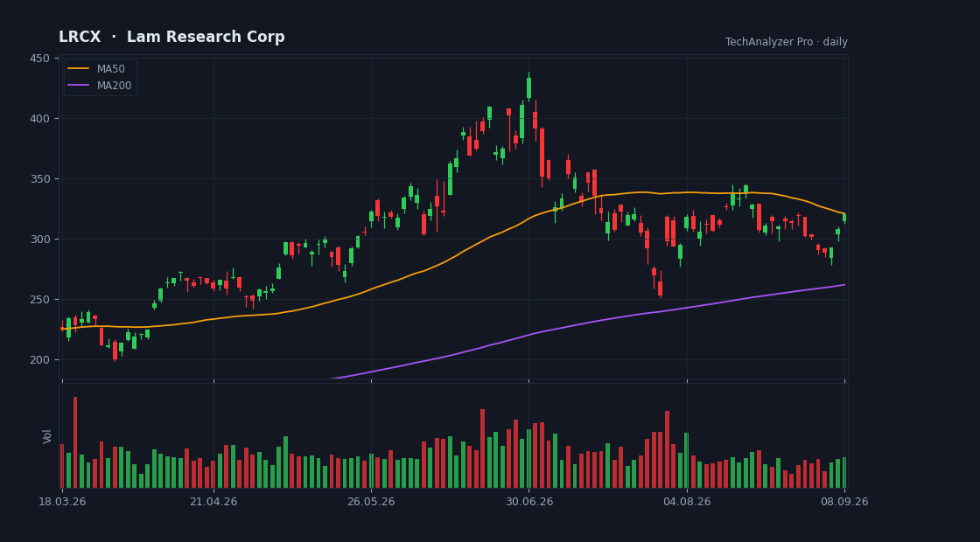The image size is (980, 542).
Task: Click the LRCX Lam Research Corp title
Action: click(x=171, y=37)
